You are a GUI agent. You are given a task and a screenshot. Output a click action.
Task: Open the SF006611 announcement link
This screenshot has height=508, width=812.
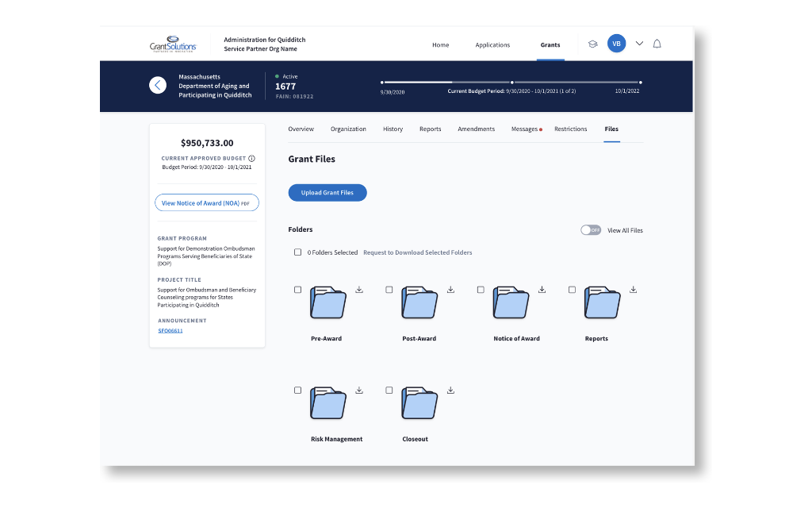tap(170, 331)
